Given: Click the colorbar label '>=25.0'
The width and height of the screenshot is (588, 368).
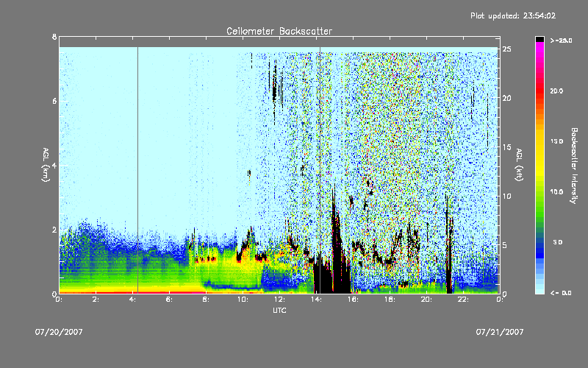Looking at the screenshot, I should [561, 40].
